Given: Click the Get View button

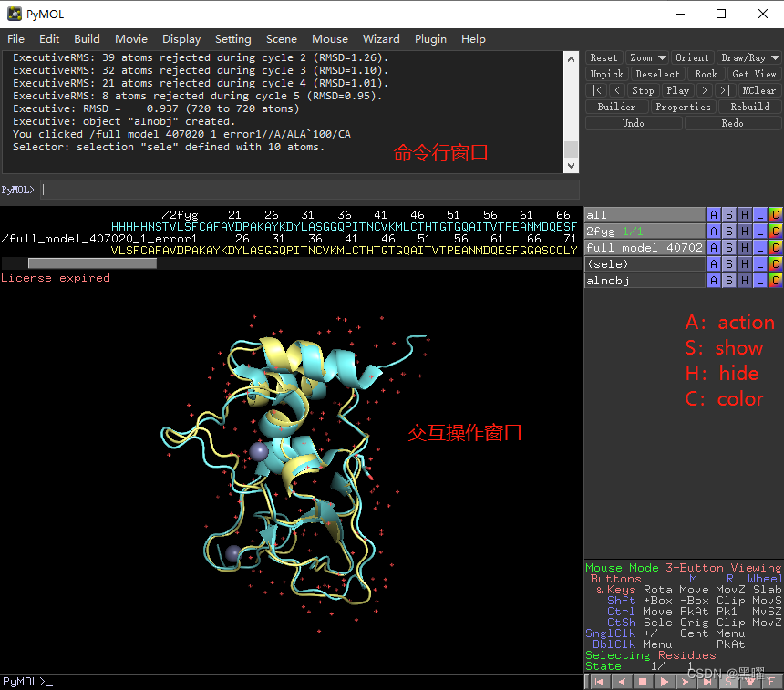Looking at the screenshot, I should pyautogui.click(x=754, y=74).
